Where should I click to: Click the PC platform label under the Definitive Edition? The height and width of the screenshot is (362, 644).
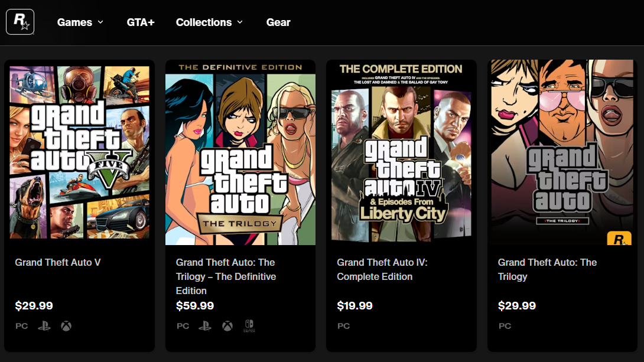point(183,327)
